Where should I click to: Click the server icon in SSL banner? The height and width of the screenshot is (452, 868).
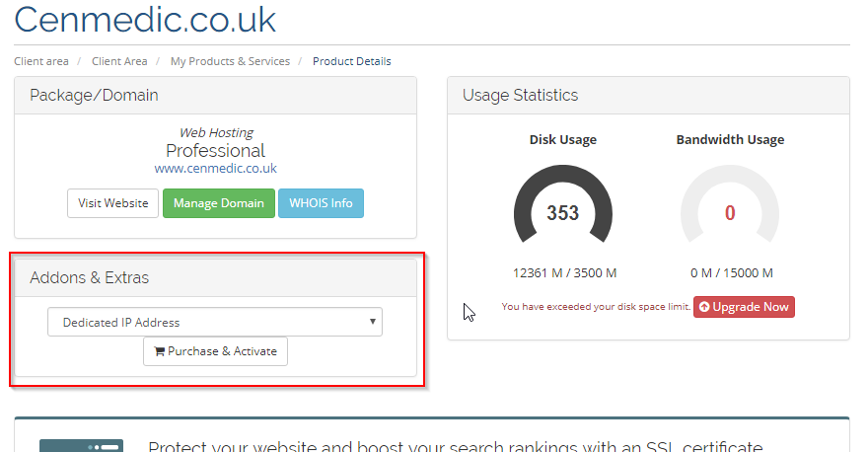coord(81,446)
